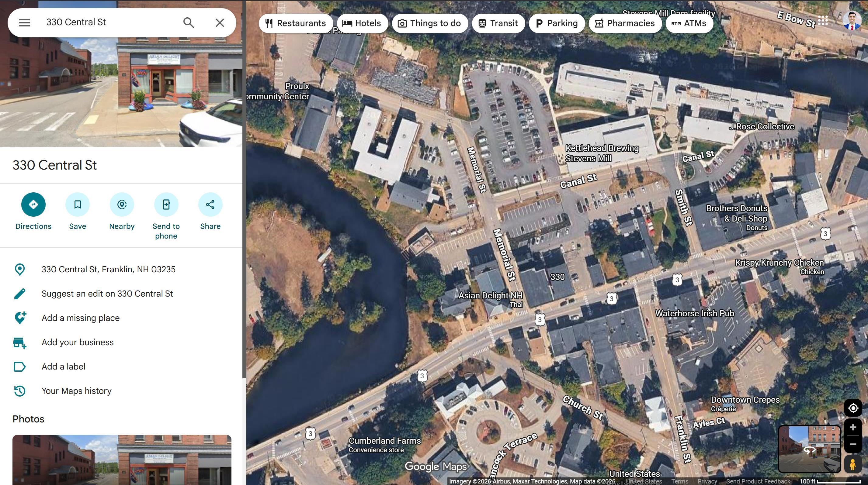
Task: Clear the search with the X icon
Action: pyautogui.click(x=220, y=22)
